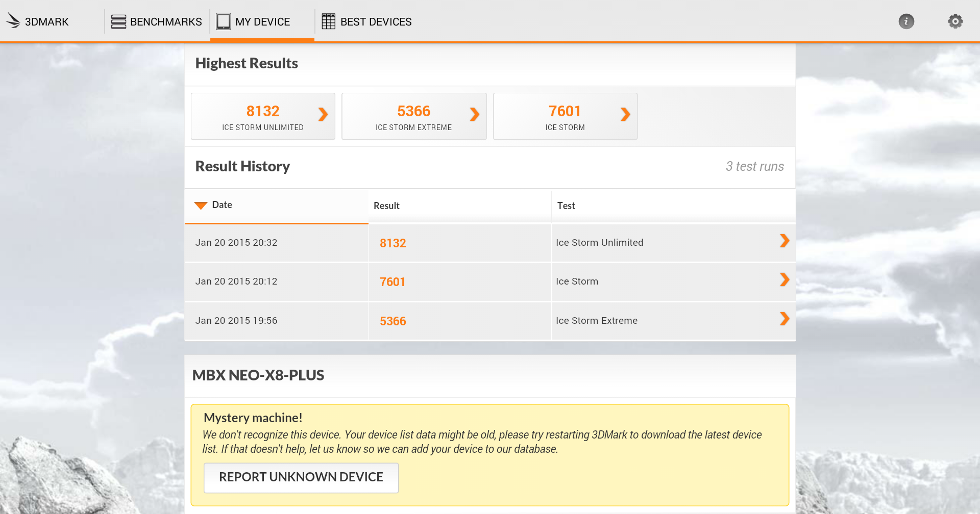This screenshot has width=980, height=514.
Task: Expand the Ice Storm Unlimited row chevron
Action: [785, 241]
